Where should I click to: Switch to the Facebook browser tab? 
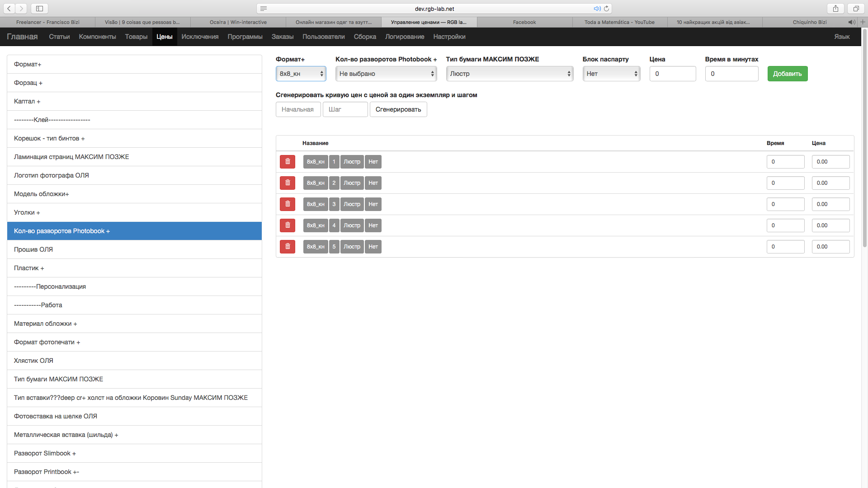524,22
